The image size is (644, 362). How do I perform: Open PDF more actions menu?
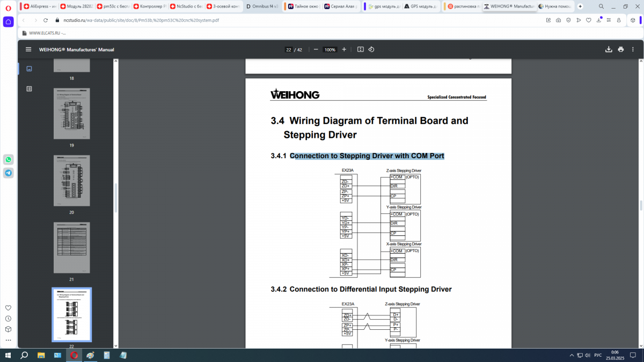(x=633, y=49)
